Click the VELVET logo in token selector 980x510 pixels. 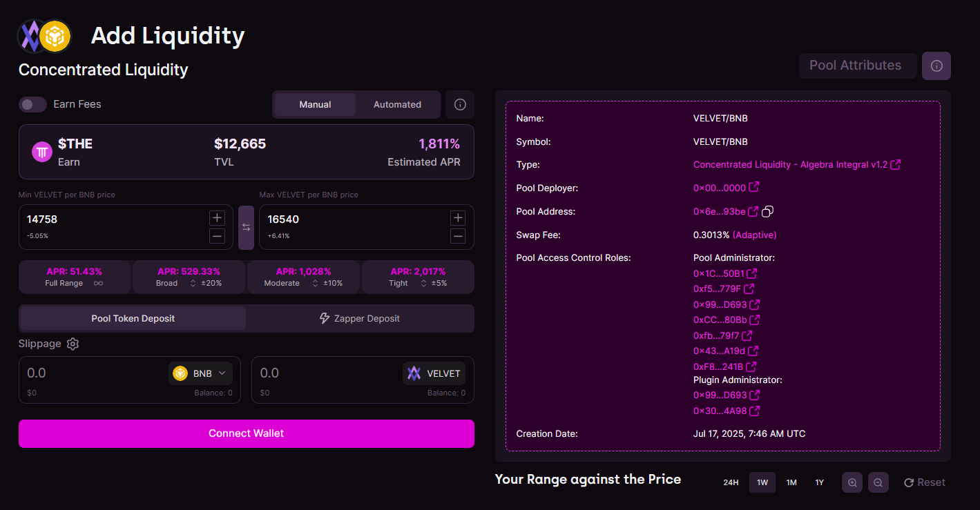414,373
